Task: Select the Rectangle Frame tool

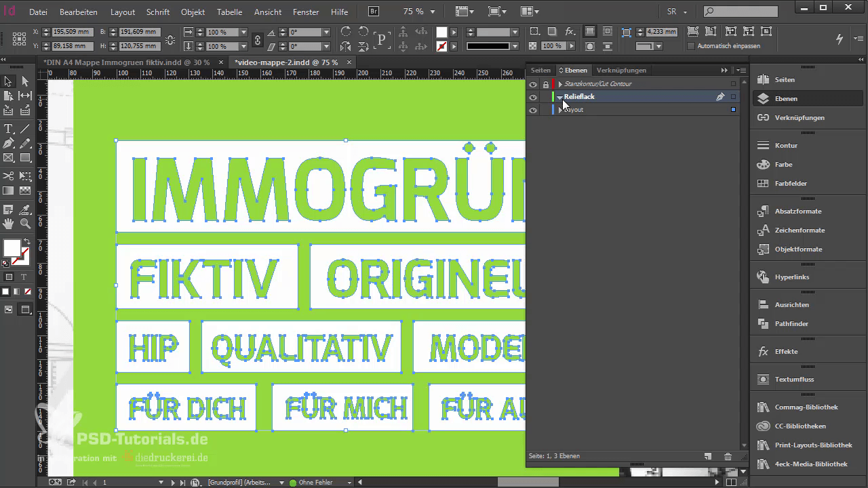Action: click(x=8, y=158)
